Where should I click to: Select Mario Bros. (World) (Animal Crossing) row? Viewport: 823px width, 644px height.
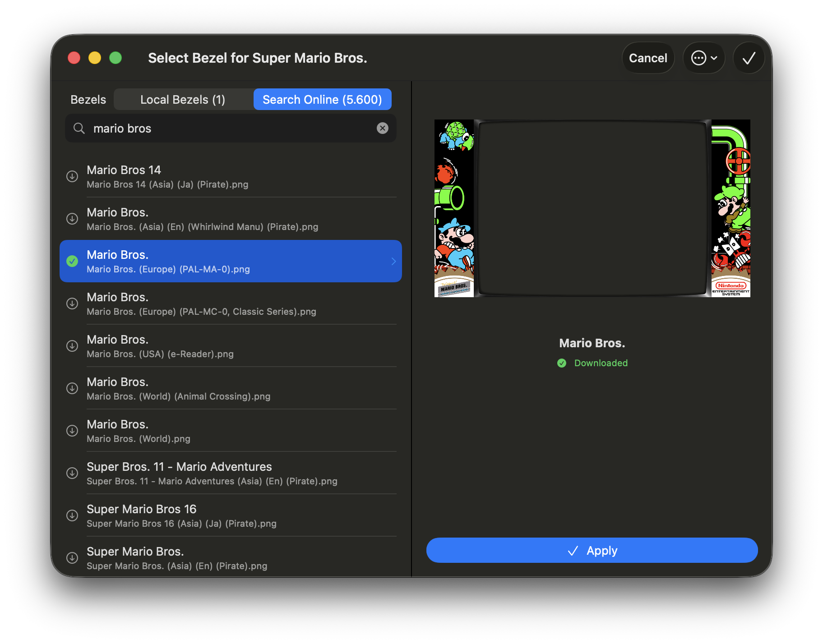(231, 388)
